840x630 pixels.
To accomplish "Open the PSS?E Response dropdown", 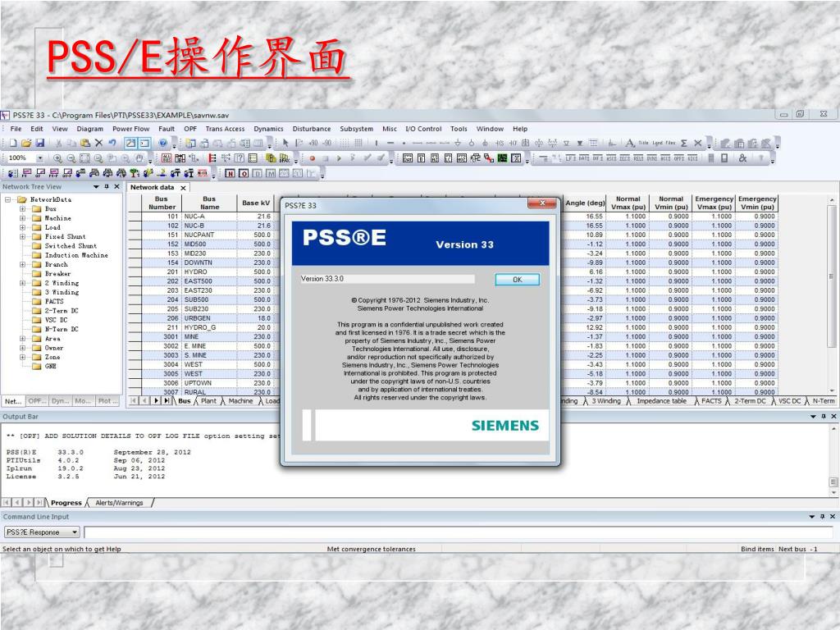I will click(x=75, y=532).
